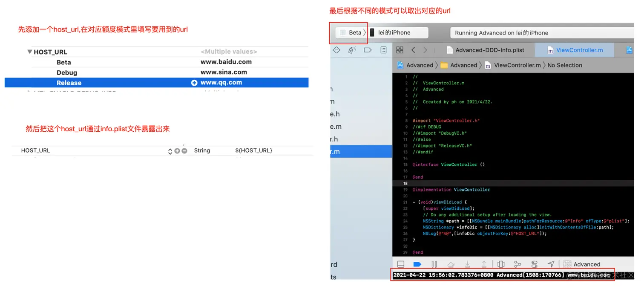Select the ${HOST_URL} value field in the plist row
The image size is (644, 289).
[x=254, y=150]
